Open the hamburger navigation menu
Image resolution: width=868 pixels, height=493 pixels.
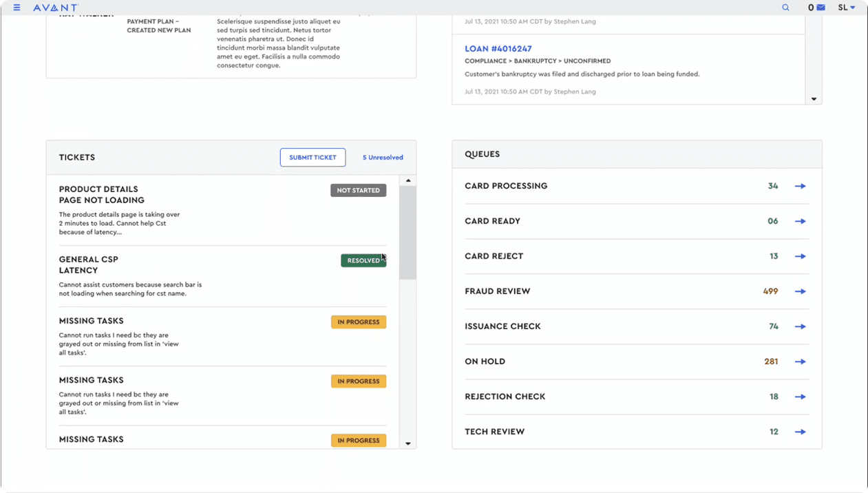point(16,7)
